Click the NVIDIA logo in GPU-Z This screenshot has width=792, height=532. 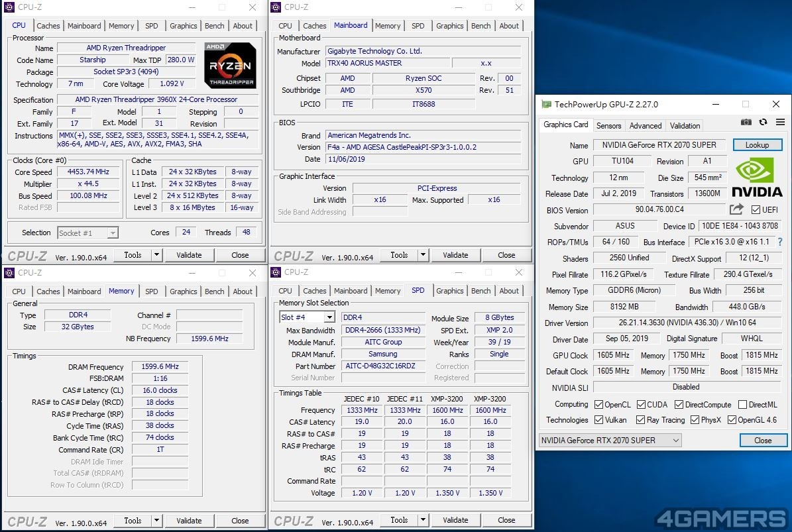coord(757,177)
